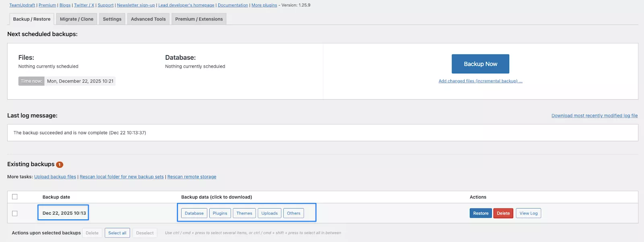Click Upload backup files link
This screenshot has width=644, height=242.
55,177
